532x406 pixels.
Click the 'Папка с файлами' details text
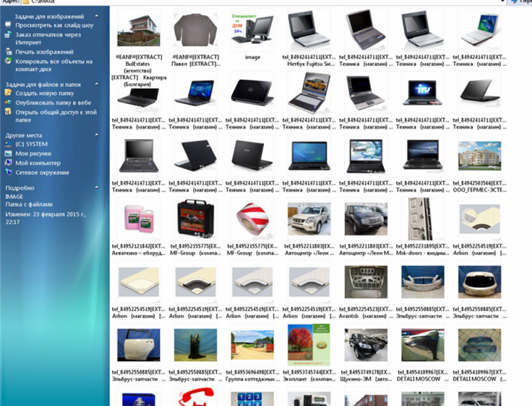tap(29, 204)
